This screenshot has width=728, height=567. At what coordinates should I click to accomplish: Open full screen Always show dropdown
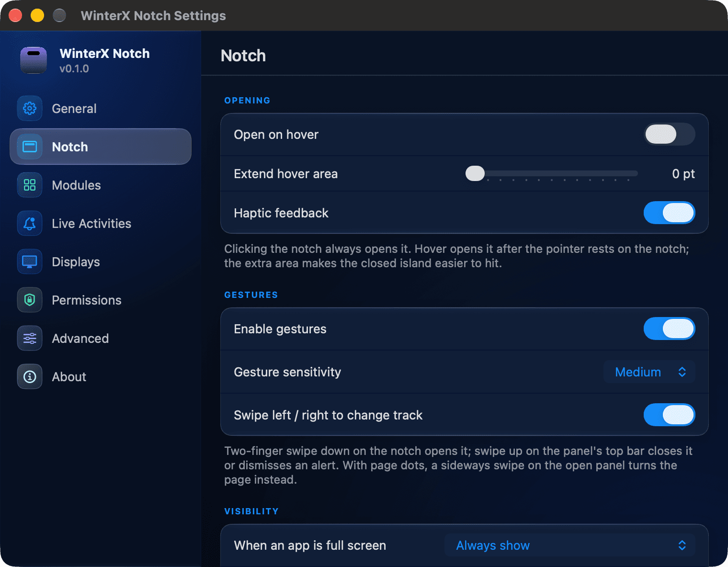pos(570,545)
